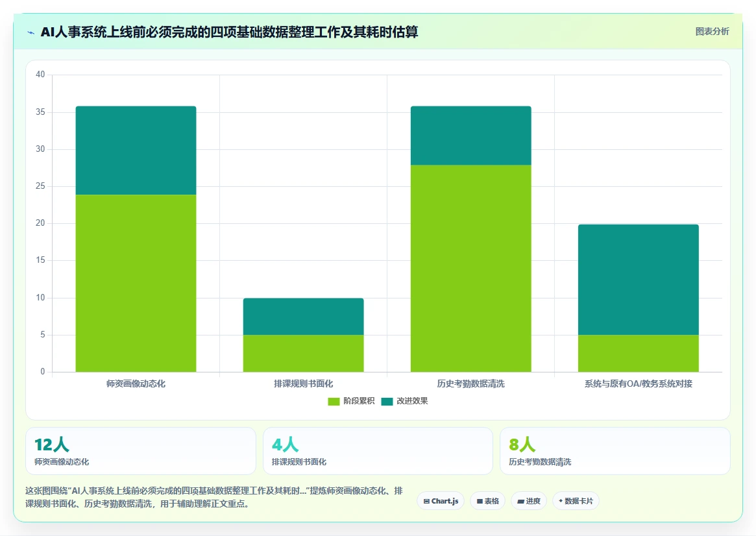Click the y-axis value 15
Screen dimensions: 756x536
(40, 260)
